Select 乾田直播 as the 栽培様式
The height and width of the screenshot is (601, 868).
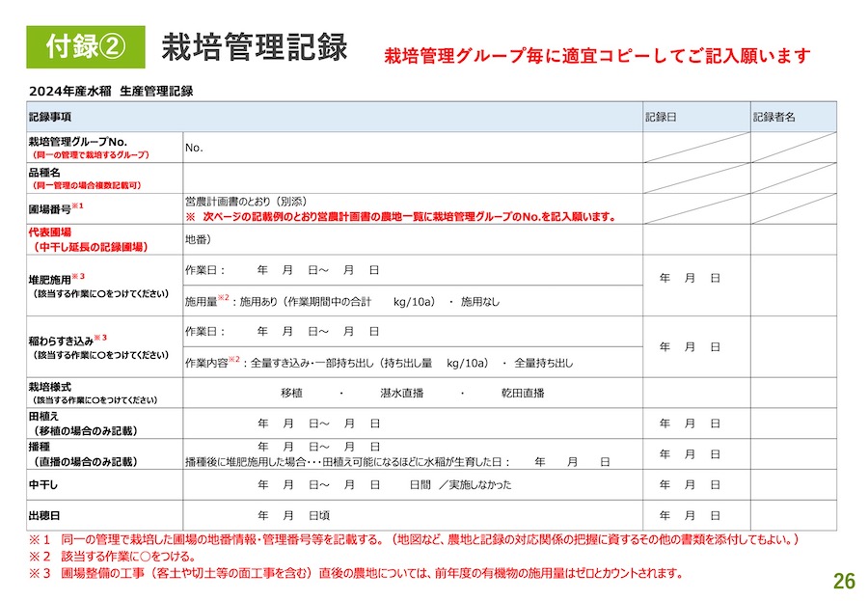click(523, 394)
